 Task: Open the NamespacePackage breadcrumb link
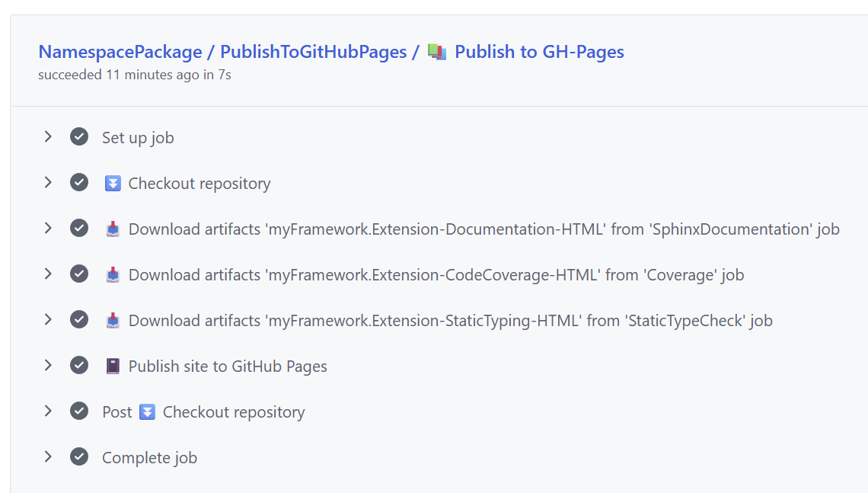pyautogui.click(x=120, y=52)
